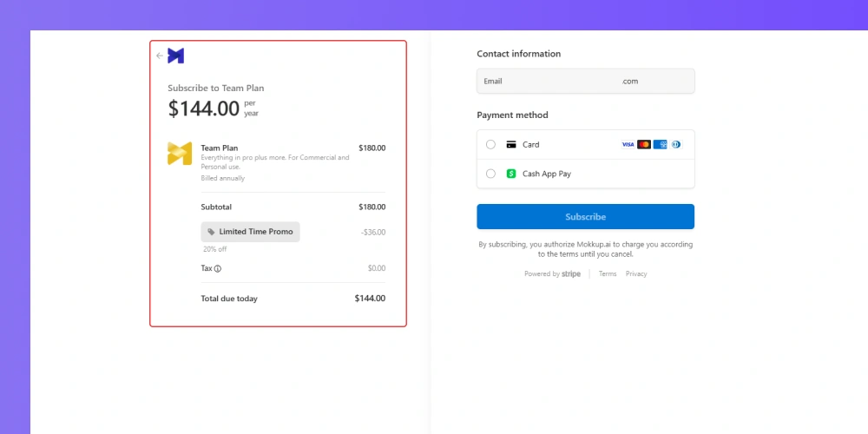Click the "Subscribe to Team Plan" heading
The image size is (868, 434).
(216, 88)
